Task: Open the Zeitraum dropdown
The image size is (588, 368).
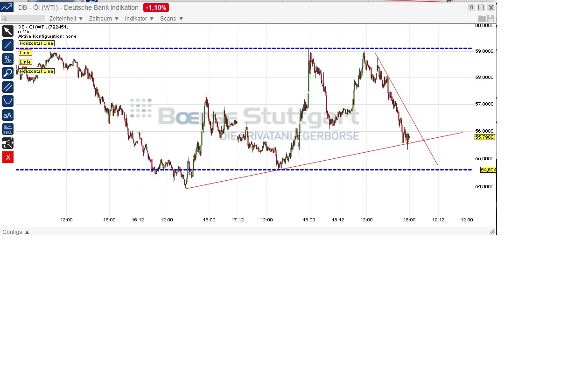Action: click(103, 18)
